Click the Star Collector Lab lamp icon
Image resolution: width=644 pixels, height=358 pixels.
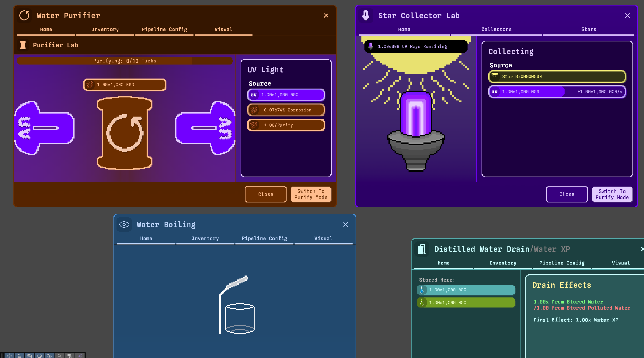[366, 16]
